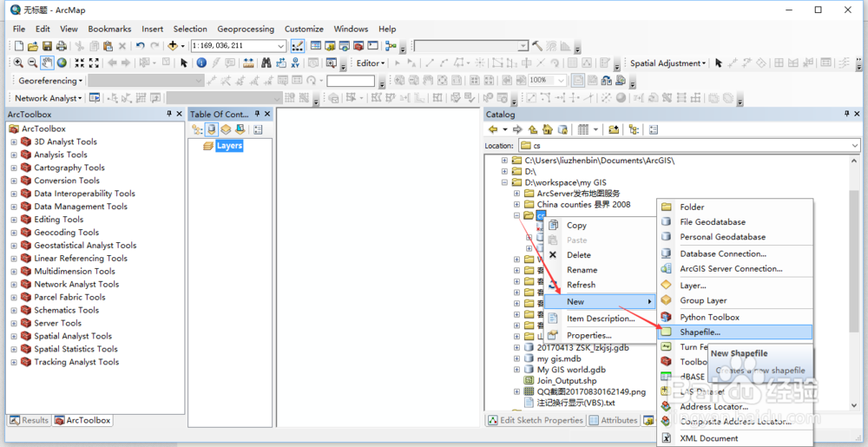Open Catalog options icon
Image resolution: width=868 pixels, height=447 pixels.
click(x=654, y=129)
